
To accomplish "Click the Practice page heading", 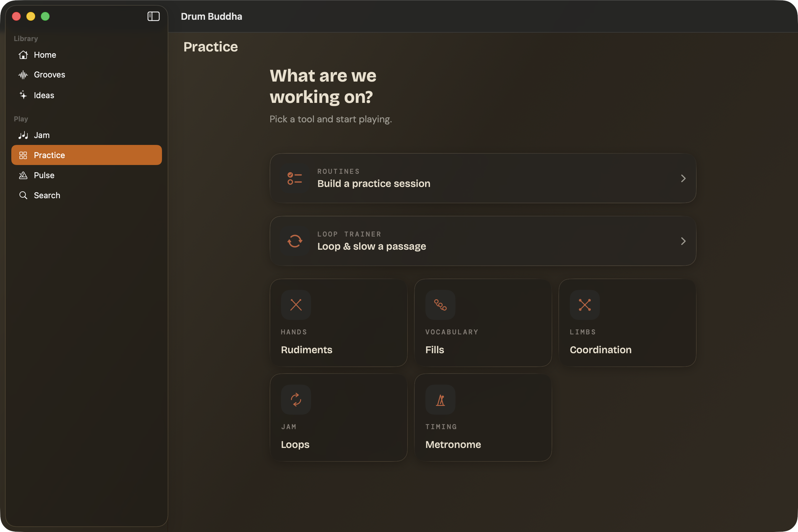I will (x=211, y=47).
